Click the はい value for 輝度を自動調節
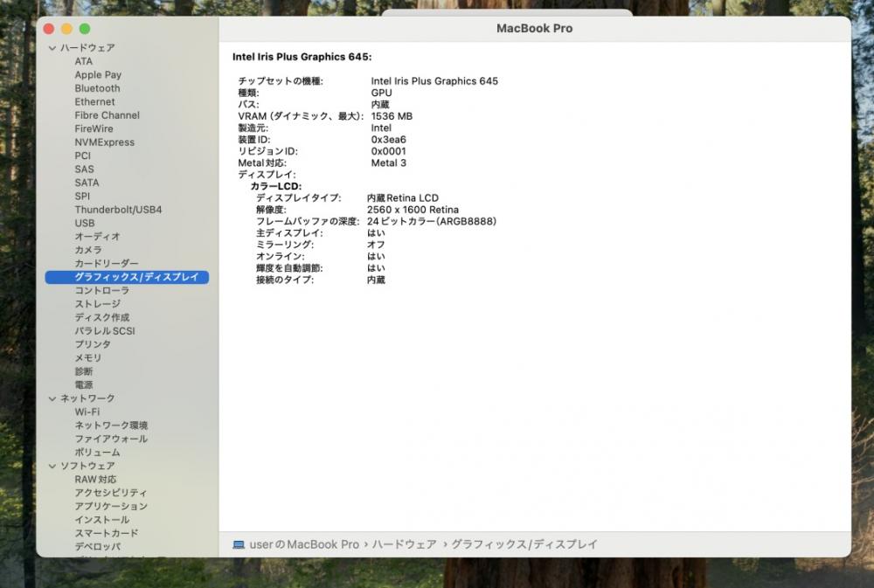874x588 pixels. click(x=376, y=268)
